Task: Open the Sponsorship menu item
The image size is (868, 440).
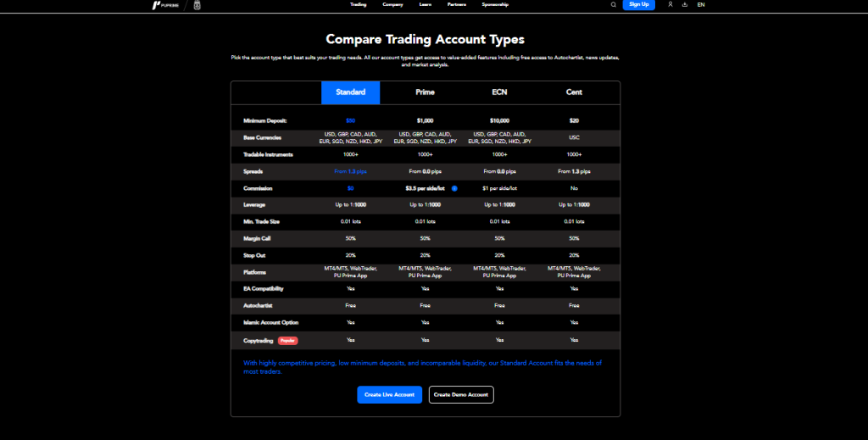Action: 495,4
